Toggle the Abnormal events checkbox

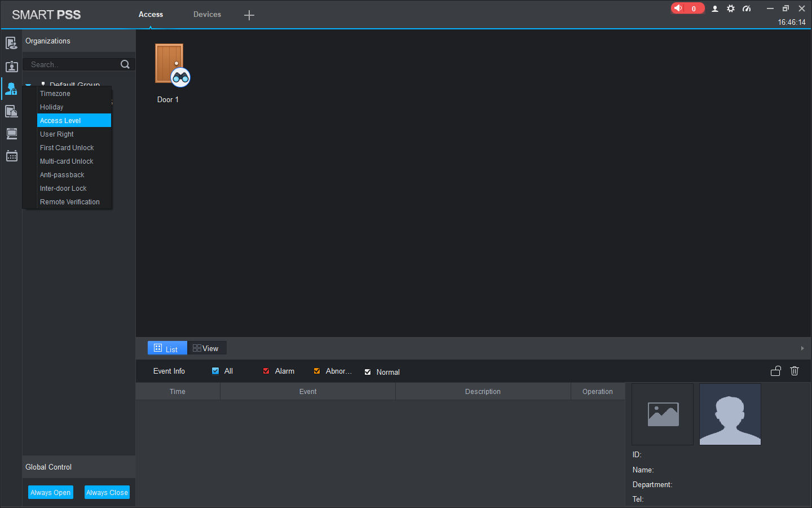click(x=317, y=371)
